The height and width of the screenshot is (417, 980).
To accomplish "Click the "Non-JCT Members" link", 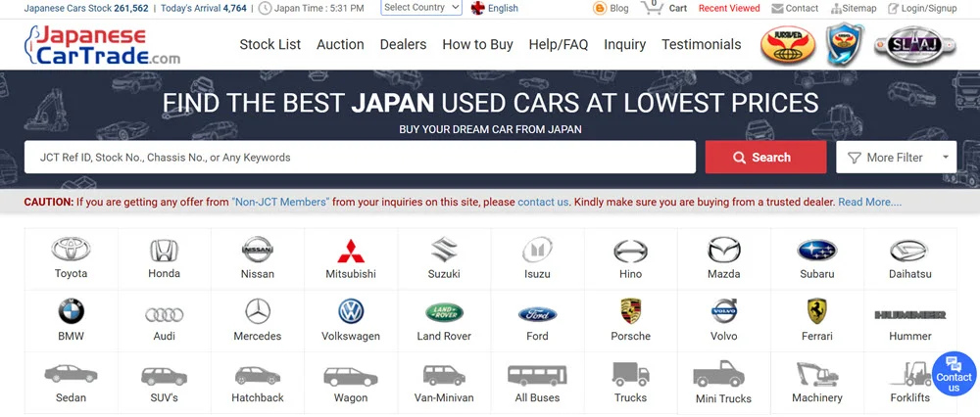I will pyautogui.click(x=280, y=203).
